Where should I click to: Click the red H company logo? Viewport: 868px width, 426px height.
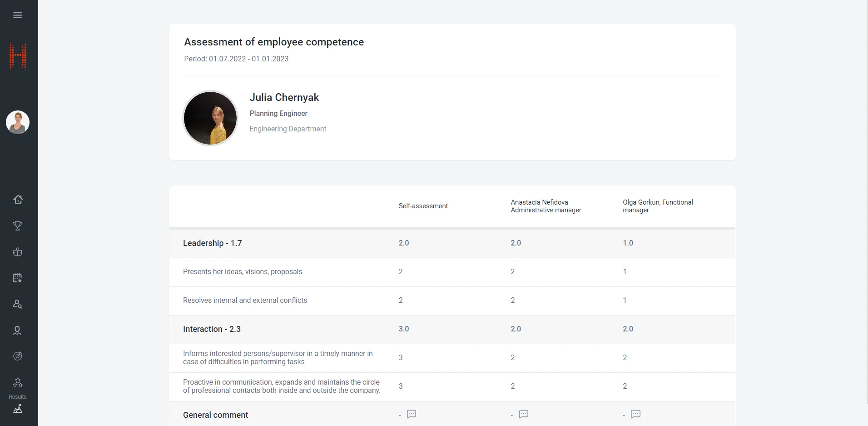click(x=18, y=56)
